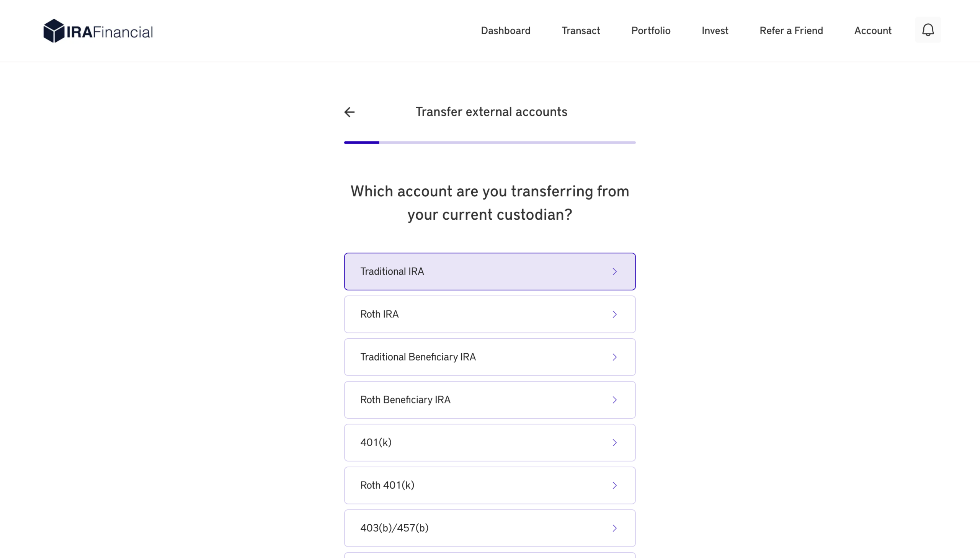Open the Invest navigation item

[715, 31]
